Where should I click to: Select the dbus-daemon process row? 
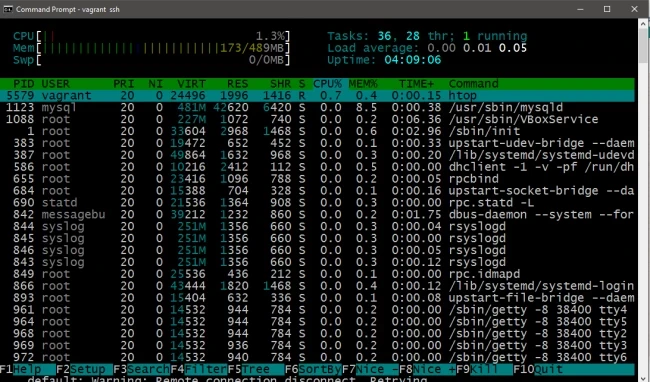pyautogui.click(x=317, y=215)
